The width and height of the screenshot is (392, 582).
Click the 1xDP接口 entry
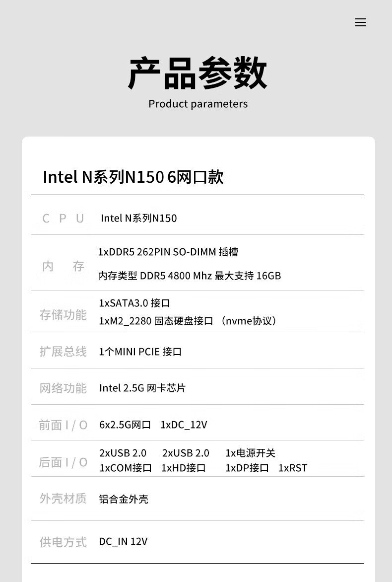click(x=247, y=468)
